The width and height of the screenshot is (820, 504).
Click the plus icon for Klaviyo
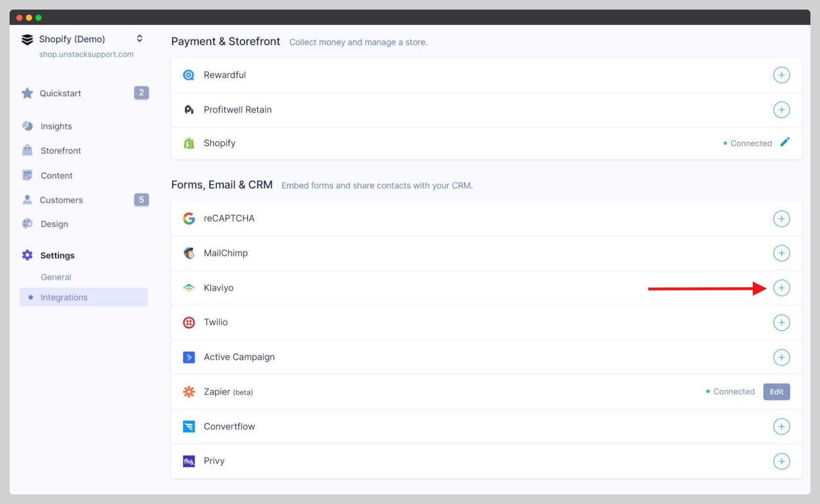[x=781, y=288]
